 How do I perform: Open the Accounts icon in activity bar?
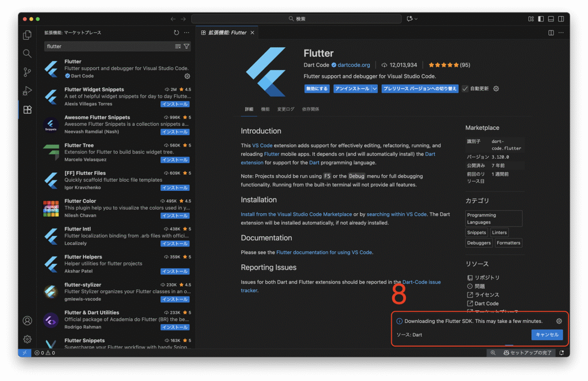[27, 321]
